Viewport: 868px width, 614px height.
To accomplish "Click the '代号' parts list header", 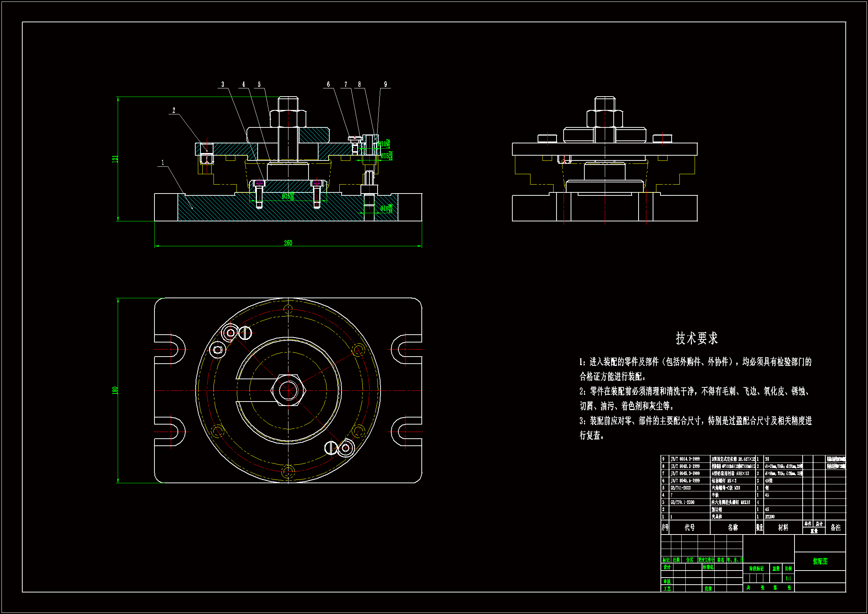I will pos(689,527).
